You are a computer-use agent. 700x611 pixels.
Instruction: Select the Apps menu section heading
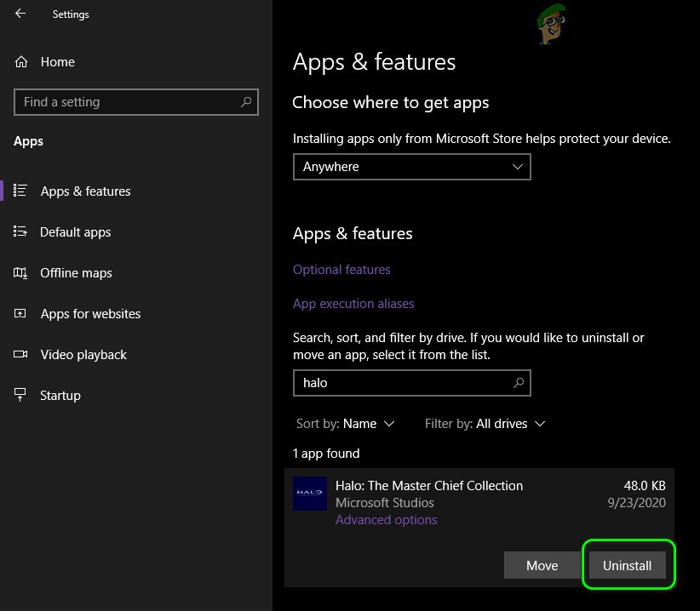coord(28,140)
